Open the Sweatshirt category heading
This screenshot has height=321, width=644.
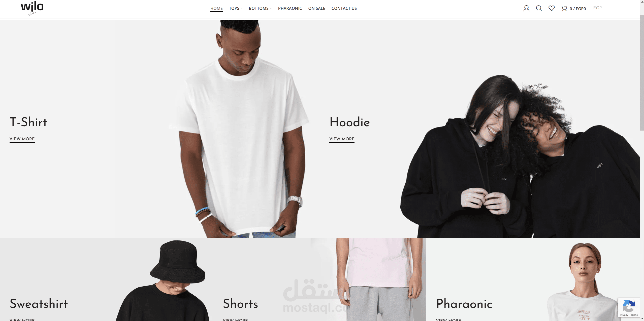tap(39, 304)
